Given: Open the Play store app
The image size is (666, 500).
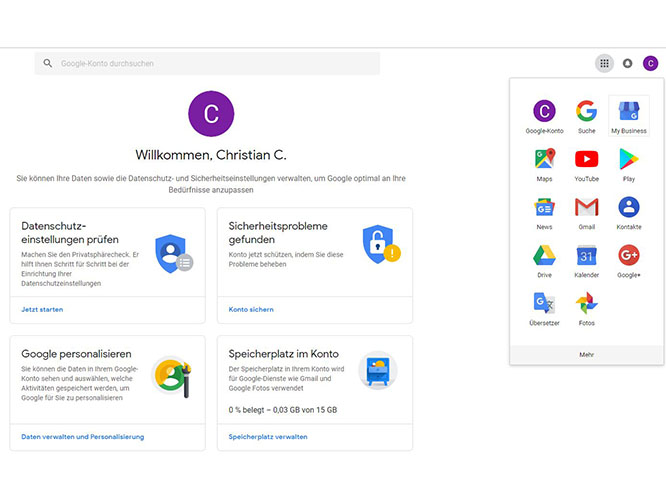Looking at the screenshot, I should pos(629,164).
